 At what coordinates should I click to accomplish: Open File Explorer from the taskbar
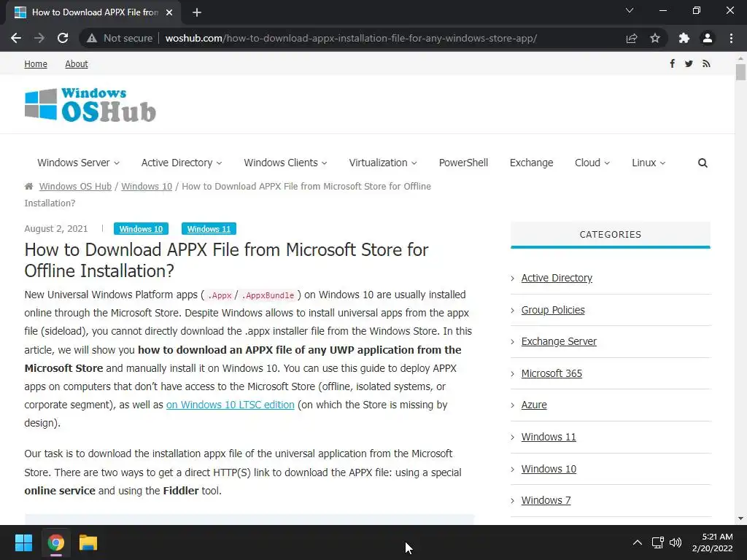pos(88,542)
